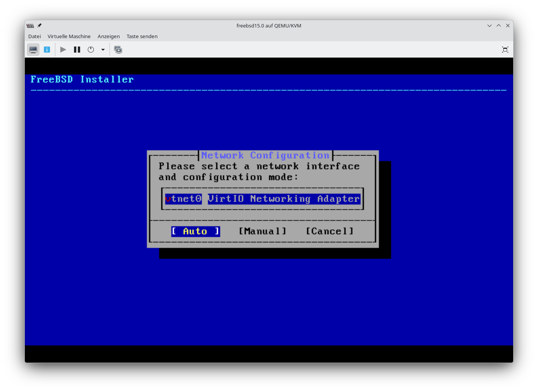Select the VirtIO Networking Adapter description
This screenshot has width=538, height=392.
(284, 199)
